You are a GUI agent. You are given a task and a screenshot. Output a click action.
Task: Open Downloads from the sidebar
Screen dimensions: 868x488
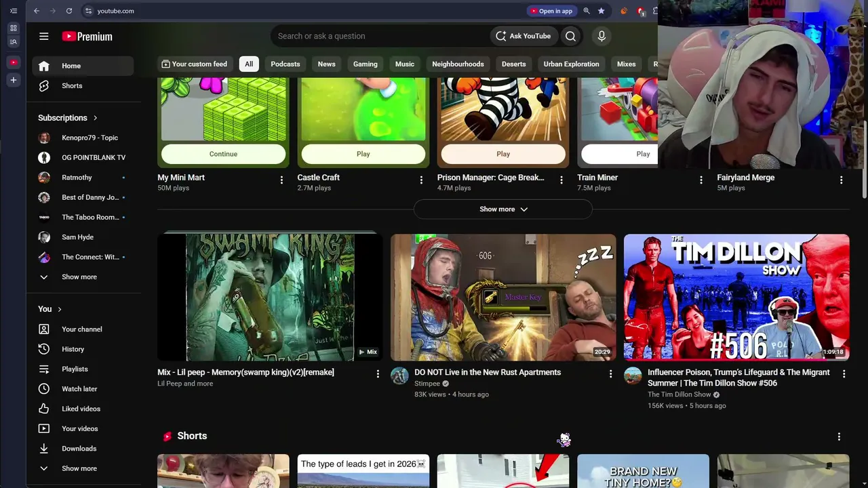[x=83, y=449]
